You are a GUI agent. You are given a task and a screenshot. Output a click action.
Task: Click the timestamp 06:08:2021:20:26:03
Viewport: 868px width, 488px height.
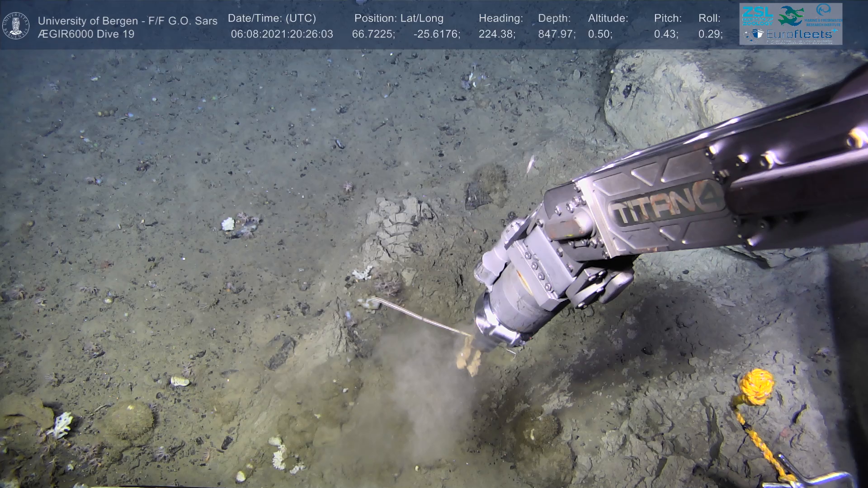coord(282,34)
